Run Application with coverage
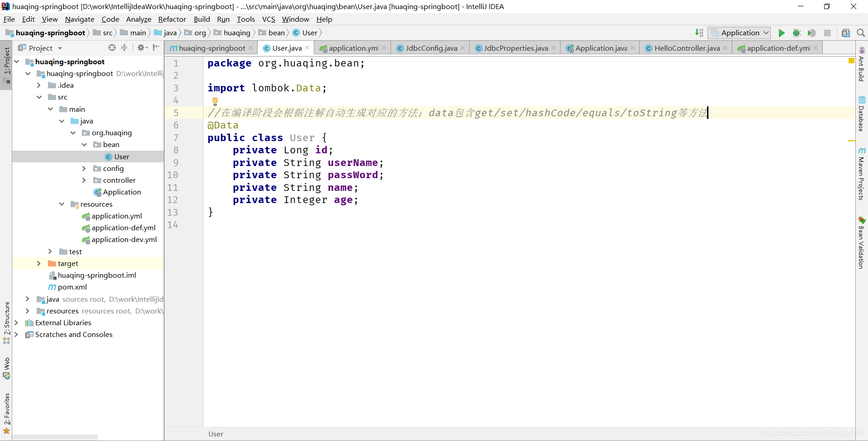This screenshot has width=868, height=441. coord(812,33)
